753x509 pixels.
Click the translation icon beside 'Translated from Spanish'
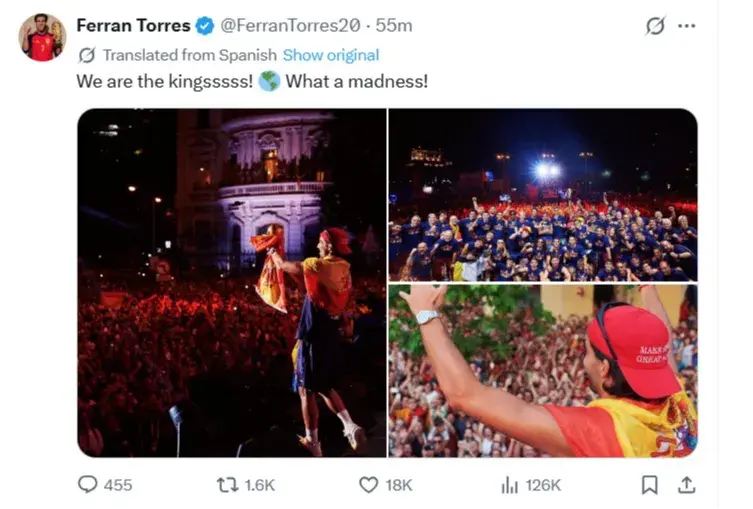tap(87, 55)
